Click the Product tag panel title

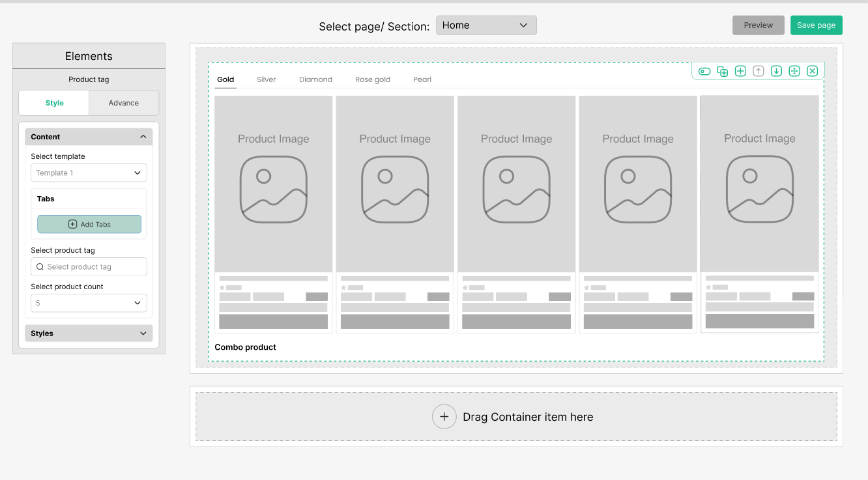[x=89, y=79]
